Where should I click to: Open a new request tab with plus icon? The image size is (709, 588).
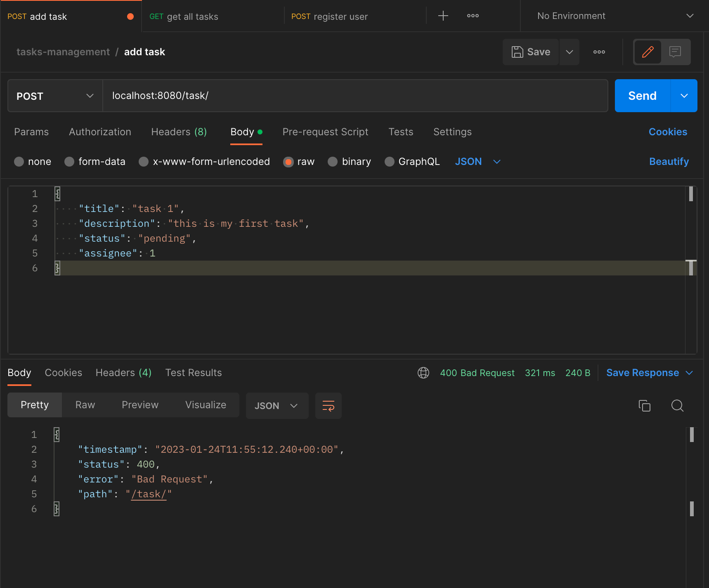point(443,16)
